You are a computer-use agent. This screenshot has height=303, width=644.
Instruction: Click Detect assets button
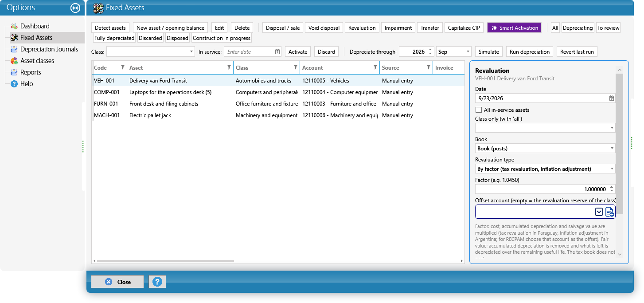110,28
